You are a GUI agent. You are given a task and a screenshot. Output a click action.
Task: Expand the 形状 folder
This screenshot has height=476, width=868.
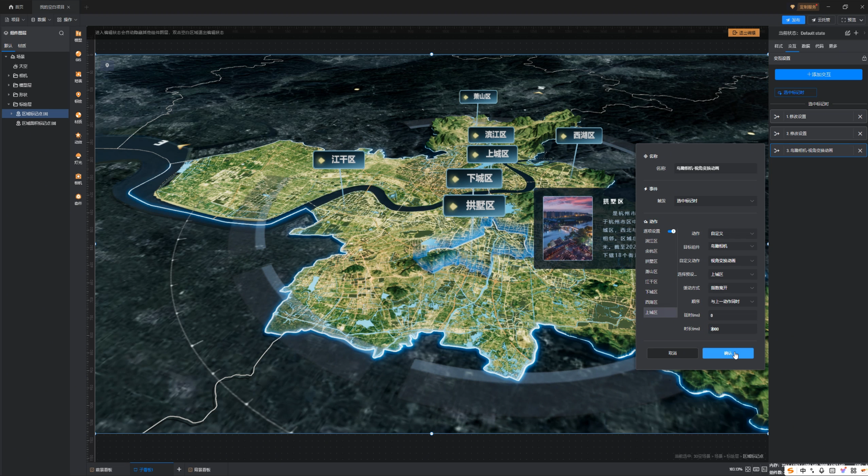click(9, 94)
